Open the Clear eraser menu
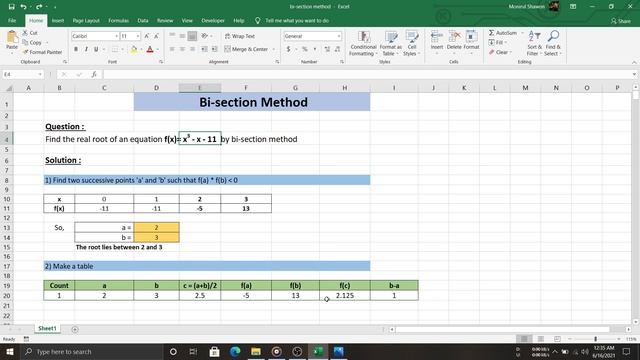Viewport: 640px width, 360px height. coord(500,52)
